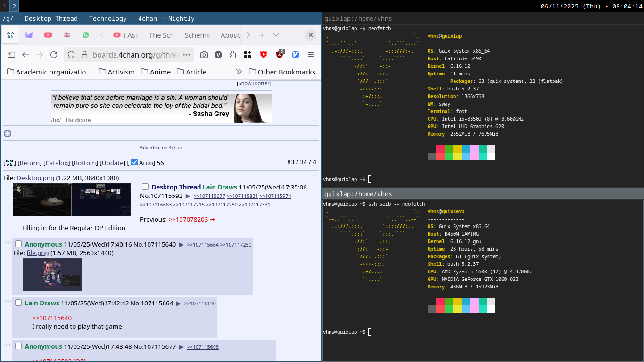This screenshot has height=362, width=644.
Task: Open post menu arrow for No.107115592
Action: (x=188, y=196)
